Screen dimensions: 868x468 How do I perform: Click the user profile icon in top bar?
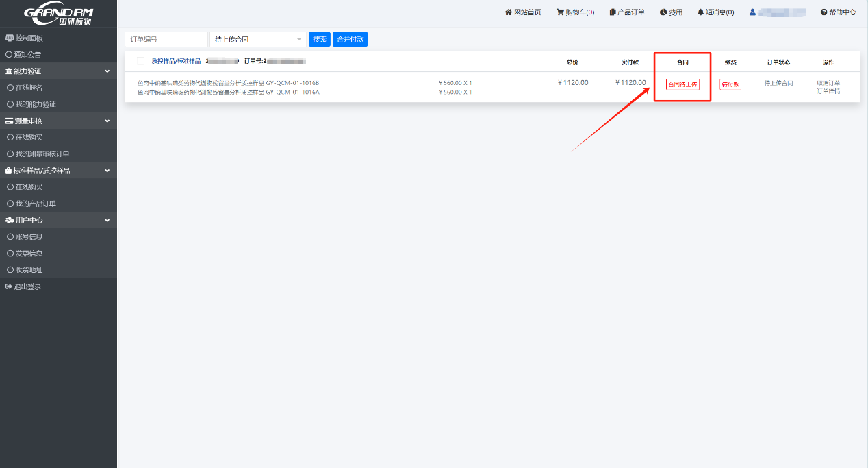752,12
